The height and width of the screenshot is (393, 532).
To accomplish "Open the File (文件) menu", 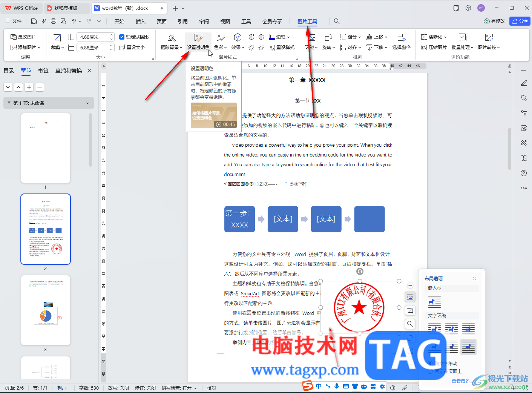I will [x=14, y=21].
